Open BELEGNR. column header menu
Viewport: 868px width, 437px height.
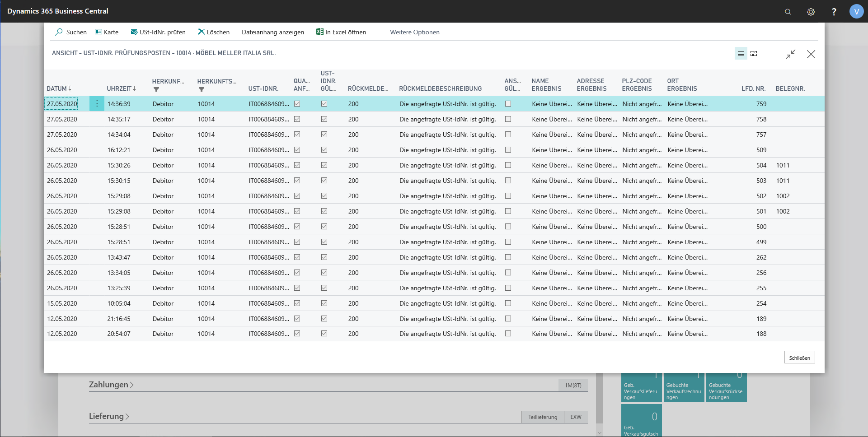[x=790, y=88]
